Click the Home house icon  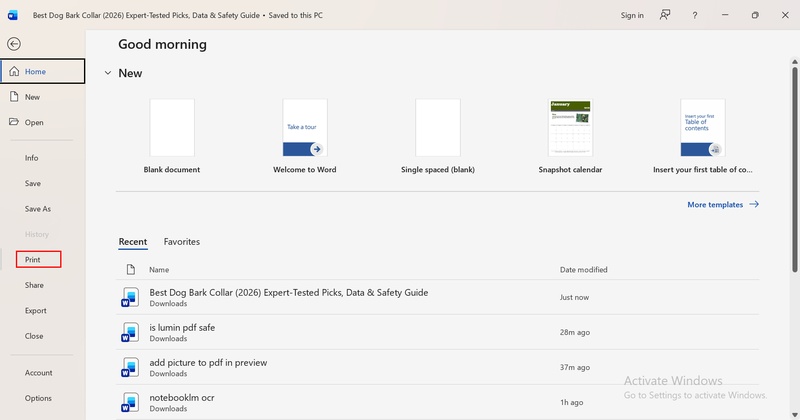point(14,71)
